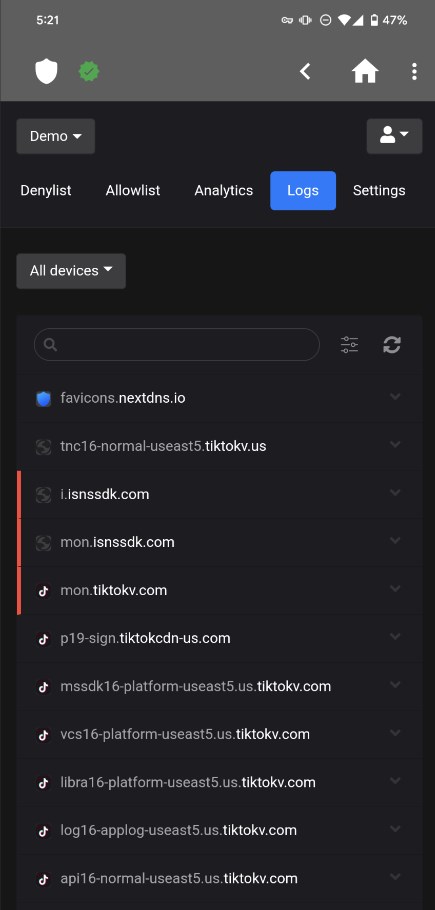Refresh the logs with reload icon
435x910 pixels.
392,345
